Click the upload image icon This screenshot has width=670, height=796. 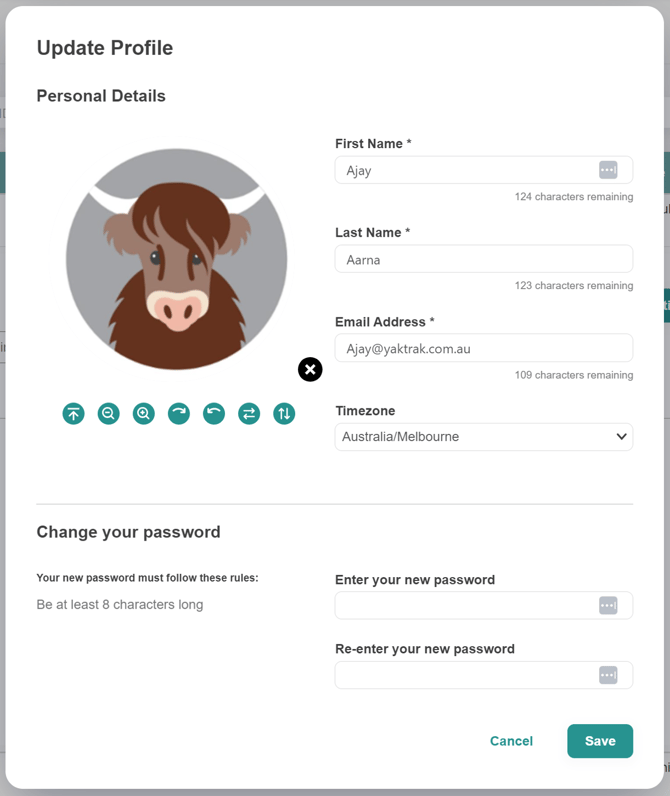[73, 413]
